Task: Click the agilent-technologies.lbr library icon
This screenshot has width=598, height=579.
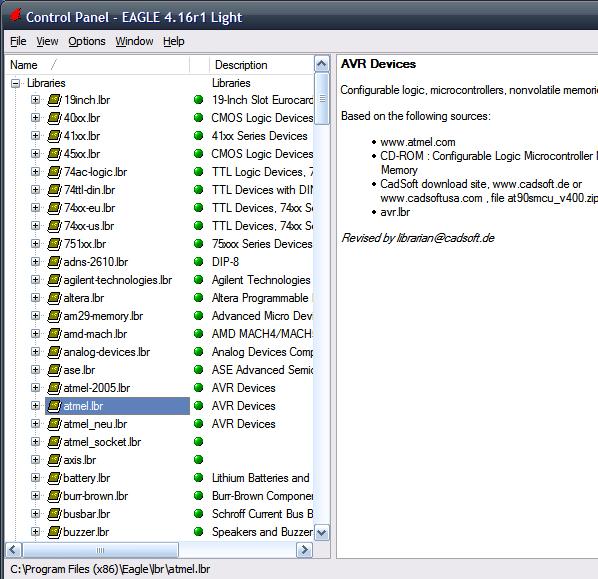Action: [54, 280]
